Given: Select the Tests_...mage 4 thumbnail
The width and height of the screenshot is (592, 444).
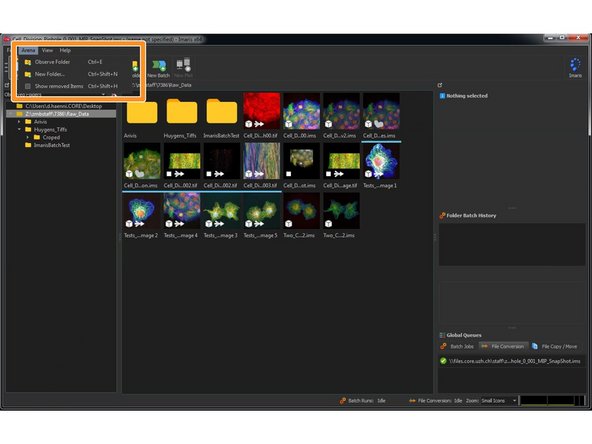Looking at the screenshot, I should click(x=182, y=211).
